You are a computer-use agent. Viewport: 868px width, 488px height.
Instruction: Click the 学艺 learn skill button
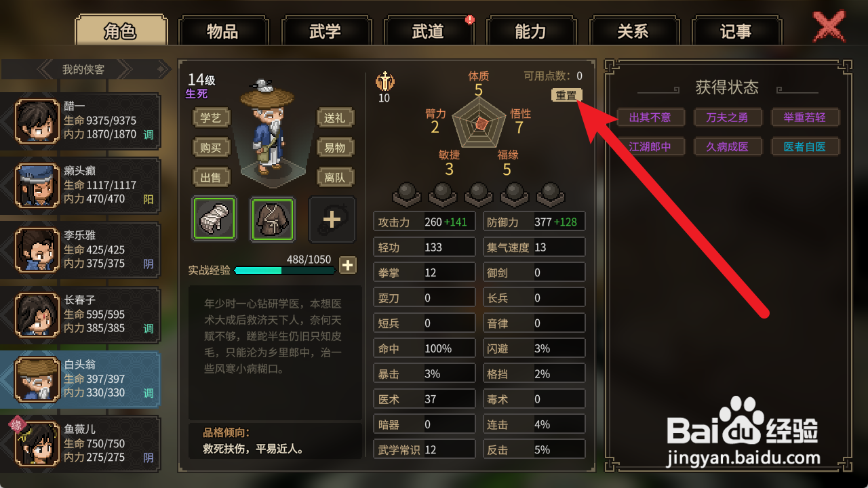pos(211,117)
